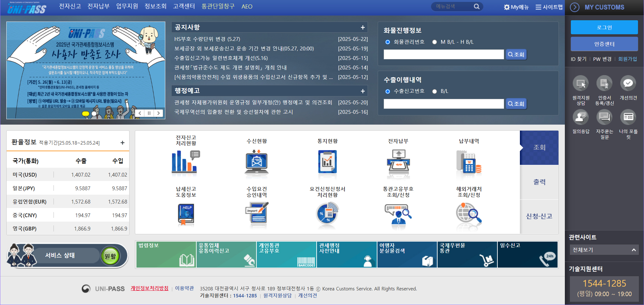
Task: Expand the 공지사항 notice list
Action: (x=363, y=27)
